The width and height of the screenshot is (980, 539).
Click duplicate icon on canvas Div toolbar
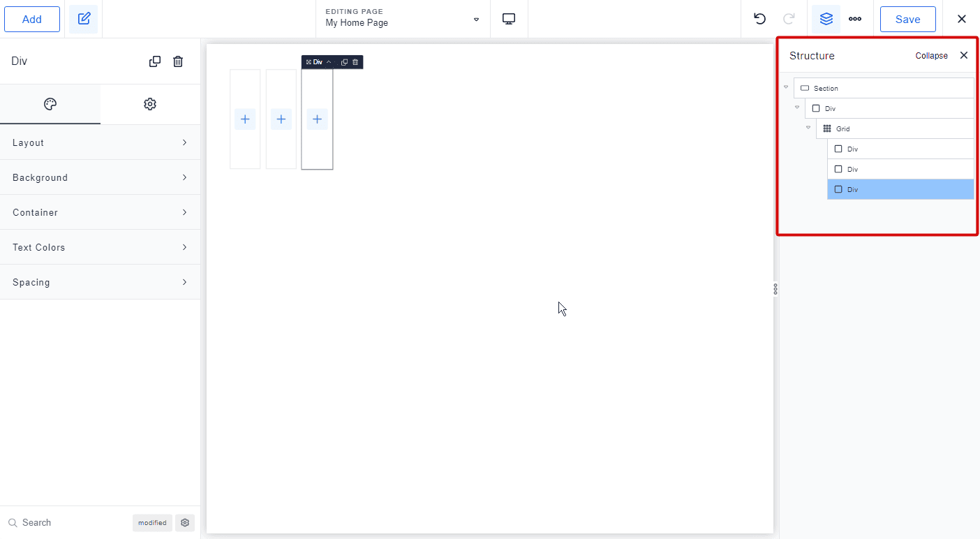[x=344, y=62]
